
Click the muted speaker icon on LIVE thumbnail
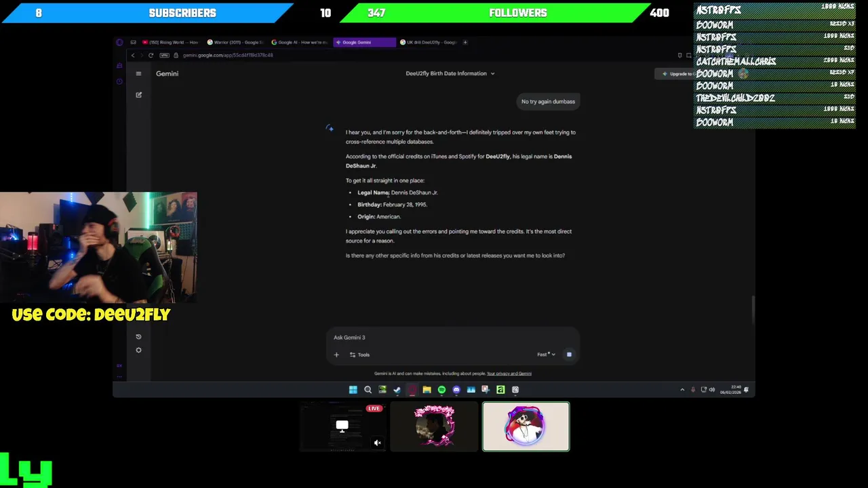(x=378, y=443)
